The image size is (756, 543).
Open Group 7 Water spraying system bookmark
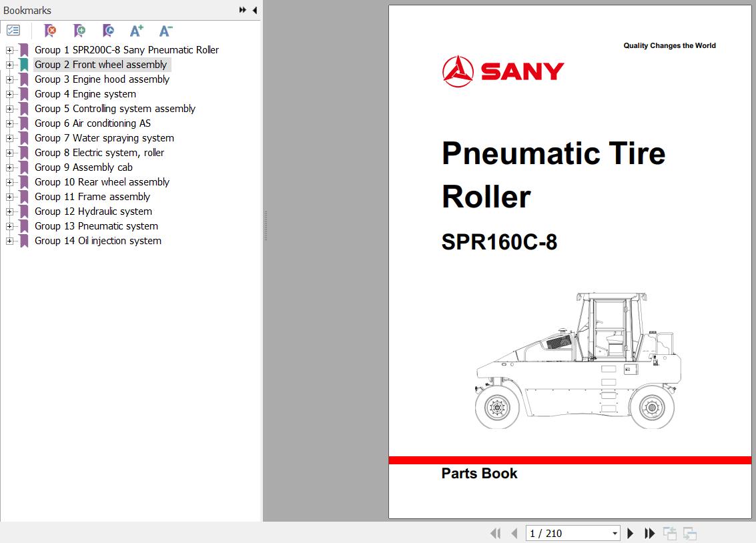click(104, 138)
